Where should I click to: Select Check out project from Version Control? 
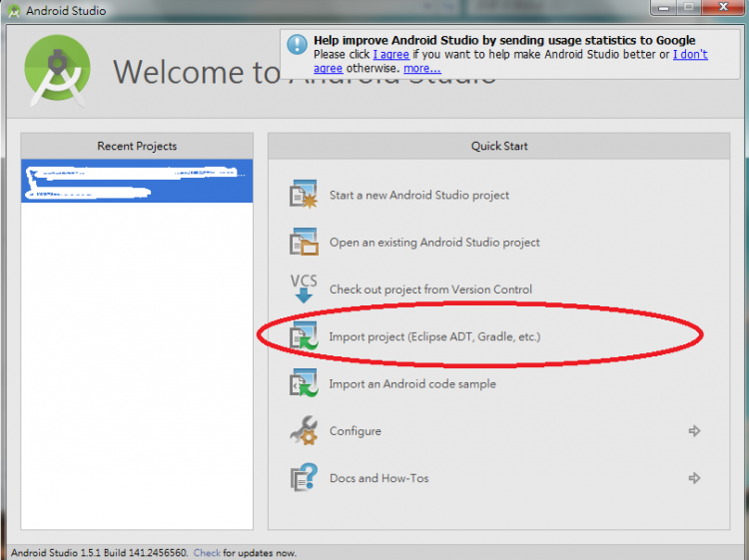pyautogui.click(x=430, y=289)
